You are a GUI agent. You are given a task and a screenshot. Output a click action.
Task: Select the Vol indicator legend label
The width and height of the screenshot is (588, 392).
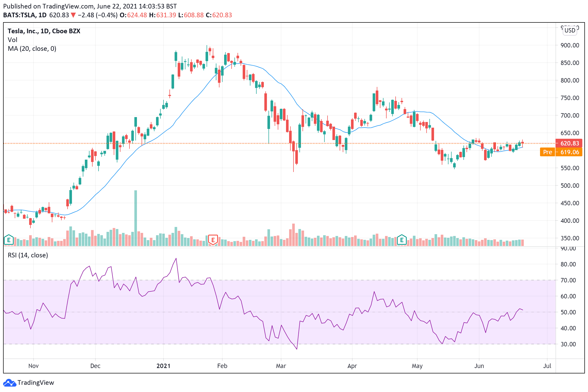coord(12,40)
